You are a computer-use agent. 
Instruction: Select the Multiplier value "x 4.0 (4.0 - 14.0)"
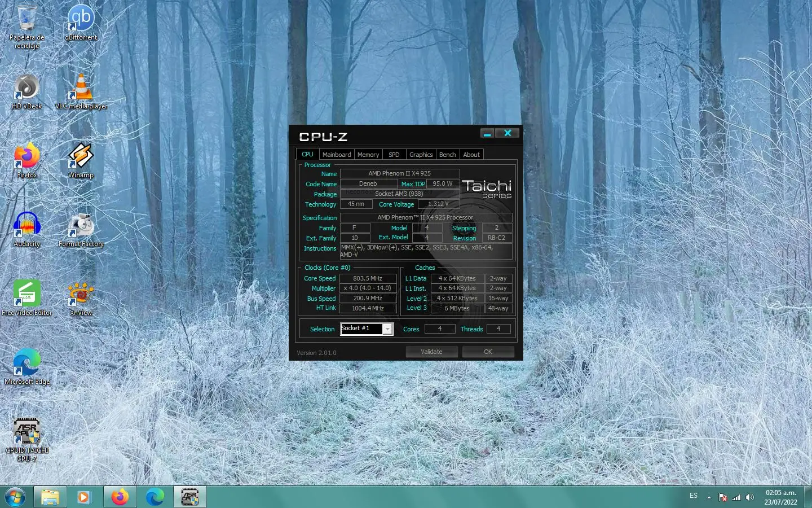(368, 288)
